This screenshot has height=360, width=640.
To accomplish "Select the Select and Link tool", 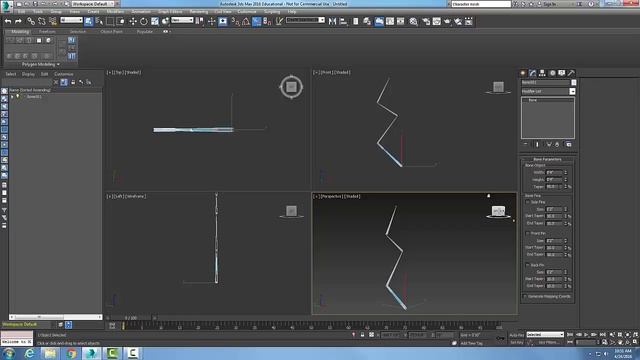I will [x=31, y=21].
